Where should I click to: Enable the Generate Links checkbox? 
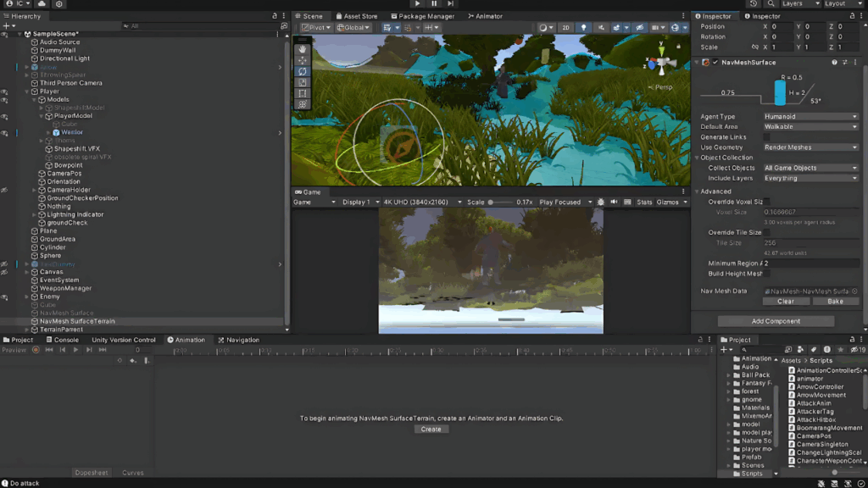[x=767, y=136]
